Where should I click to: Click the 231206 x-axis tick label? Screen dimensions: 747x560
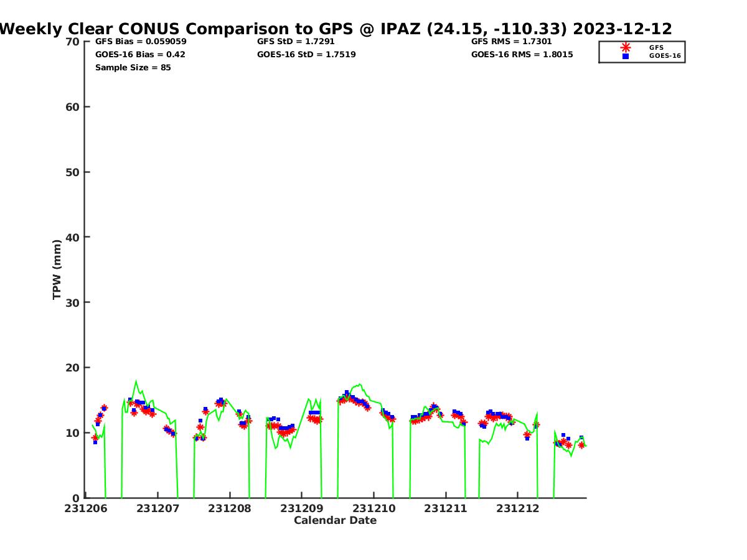tap(85, 508)
